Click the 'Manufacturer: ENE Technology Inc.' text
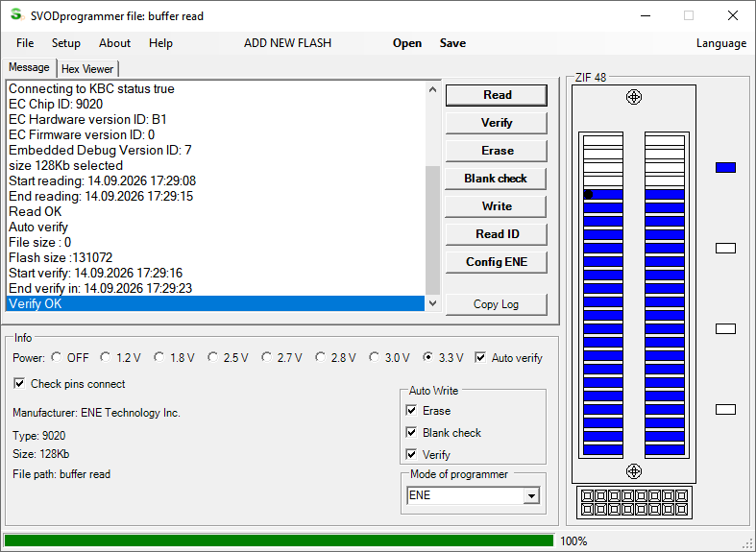The height and width of the screenshot is (552, 756). [96, 413]
